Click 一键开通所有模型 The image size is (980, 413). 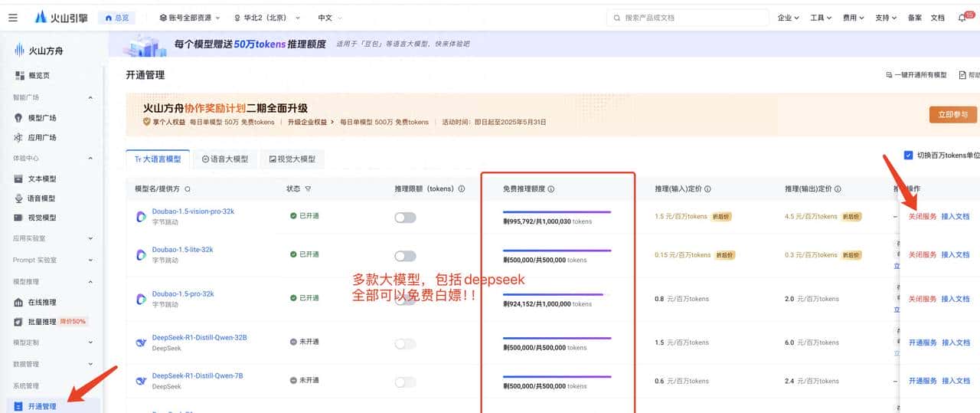(916, 75)
